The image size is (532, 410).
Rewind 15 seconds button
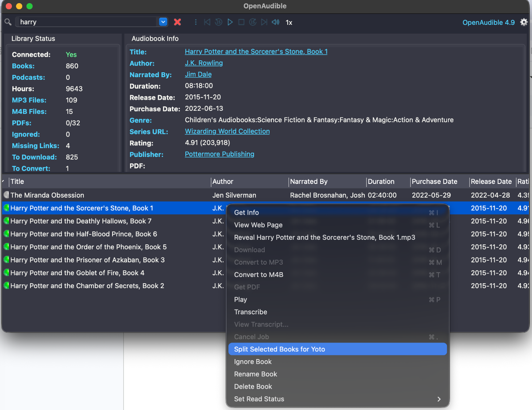click(219, 22)
